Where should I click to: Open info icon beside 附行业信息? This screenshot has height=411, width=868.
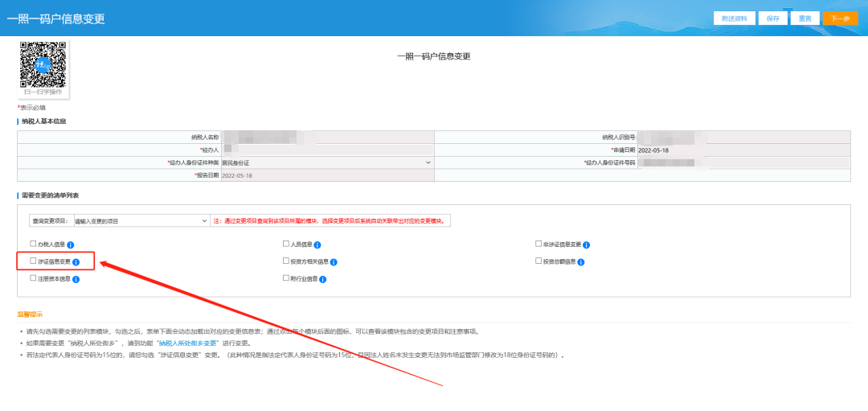tap(323, 279)
